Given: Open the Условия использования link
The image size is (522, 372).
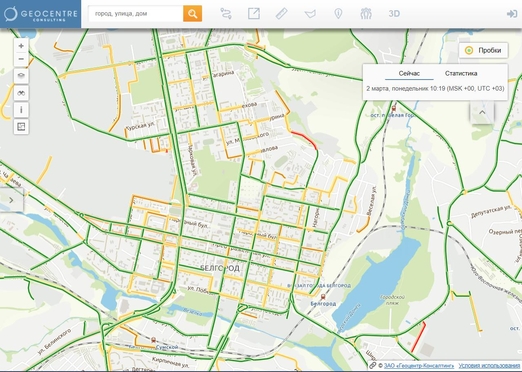Looking at the screenshot, I should click(x=490, y=366).
